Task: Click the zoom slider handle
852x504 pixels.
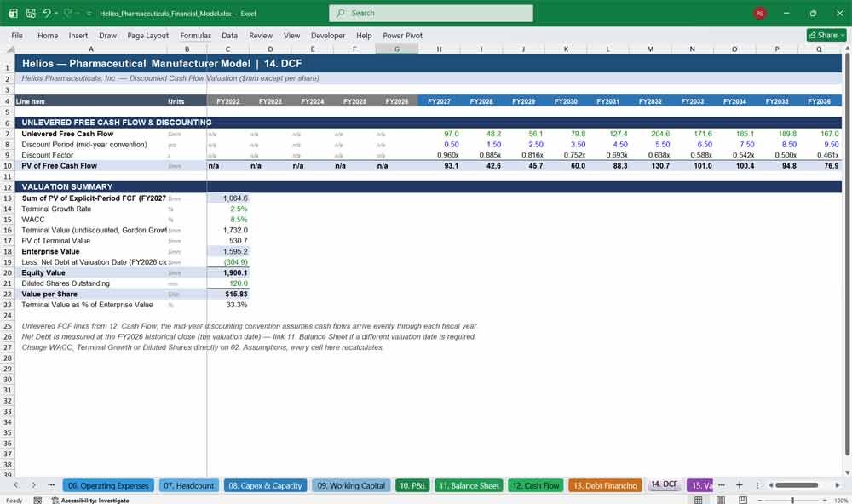Action: point(792,501)
